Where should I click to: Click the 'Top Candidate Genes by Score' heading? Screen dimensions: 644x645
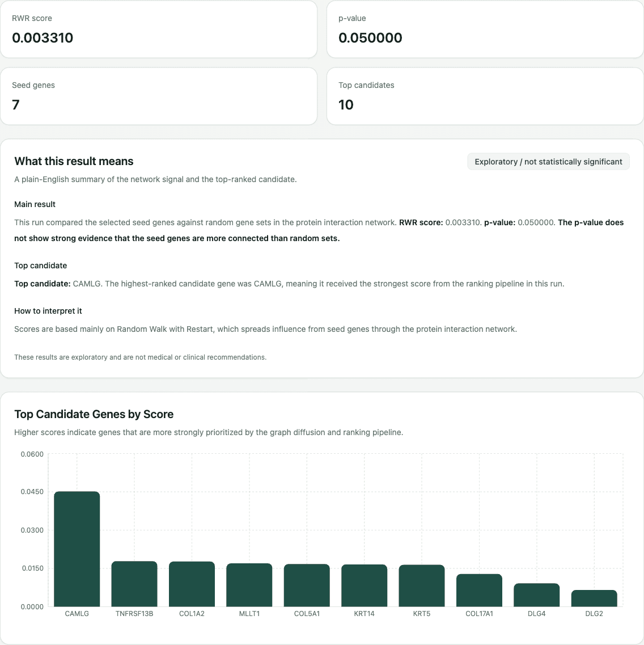pos(94,414)
